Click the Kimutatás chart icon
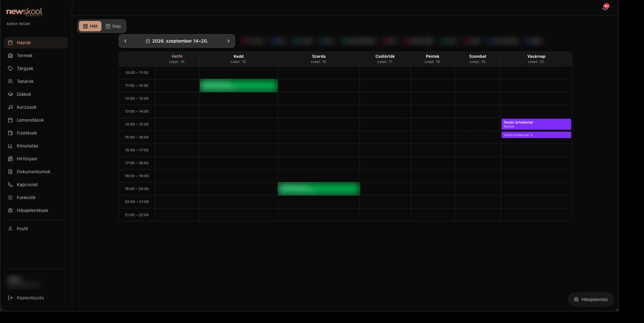Image resolution: width=644 pixels, height=323 pixels. point(10,146)
